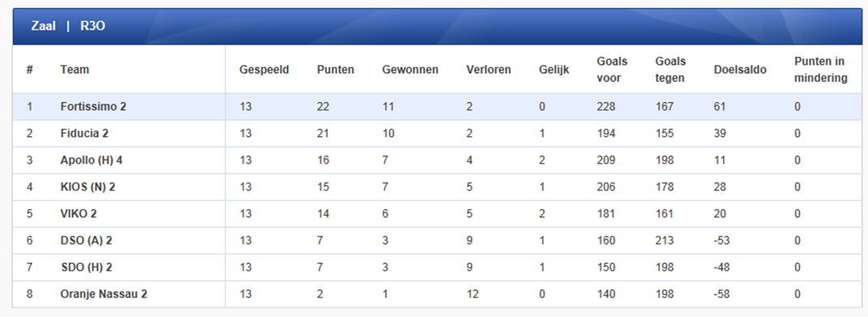Click on KIOS (N) 2 team

88,187
